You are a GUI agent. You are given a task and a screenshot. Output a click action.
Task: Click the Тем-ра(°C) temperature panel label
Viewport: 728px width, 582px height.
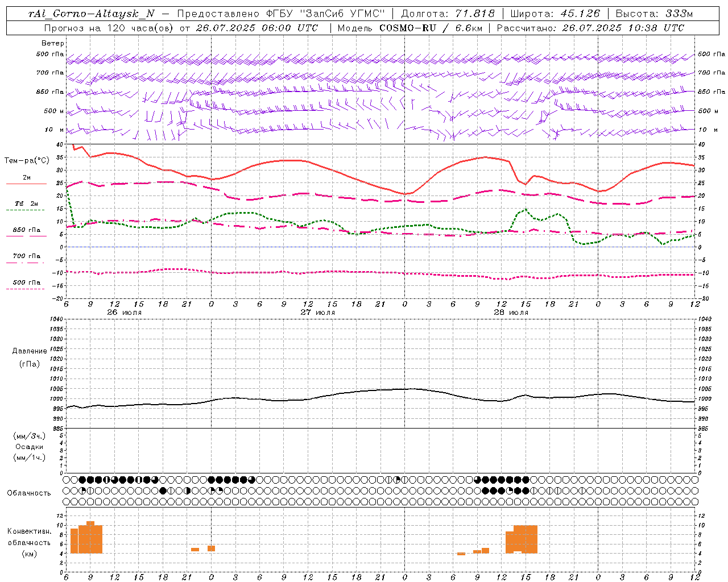[27, 161]
